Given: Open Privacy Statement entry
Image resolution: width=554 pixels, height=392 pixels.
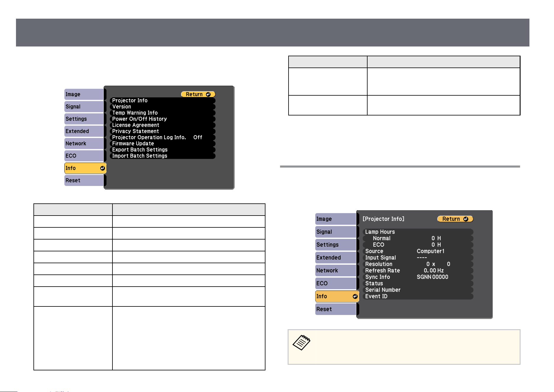Looking at the screenshot, I should coord(162,131).
